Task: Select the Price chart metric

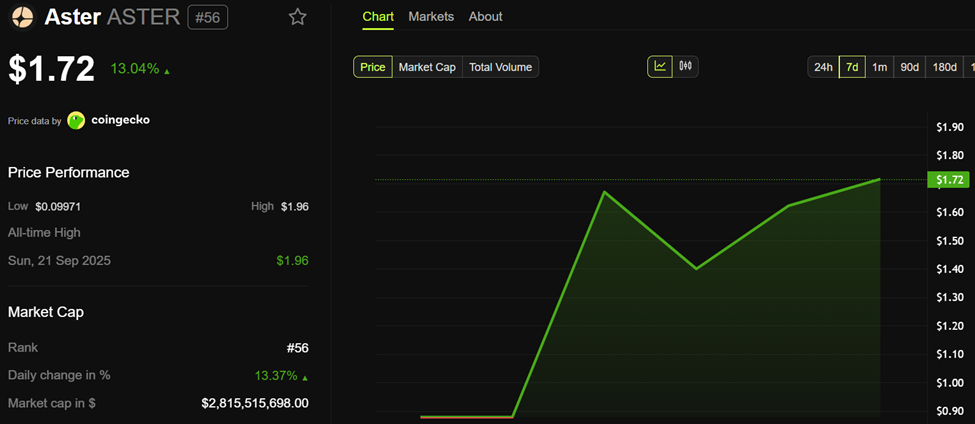Action: coord(373,67)
